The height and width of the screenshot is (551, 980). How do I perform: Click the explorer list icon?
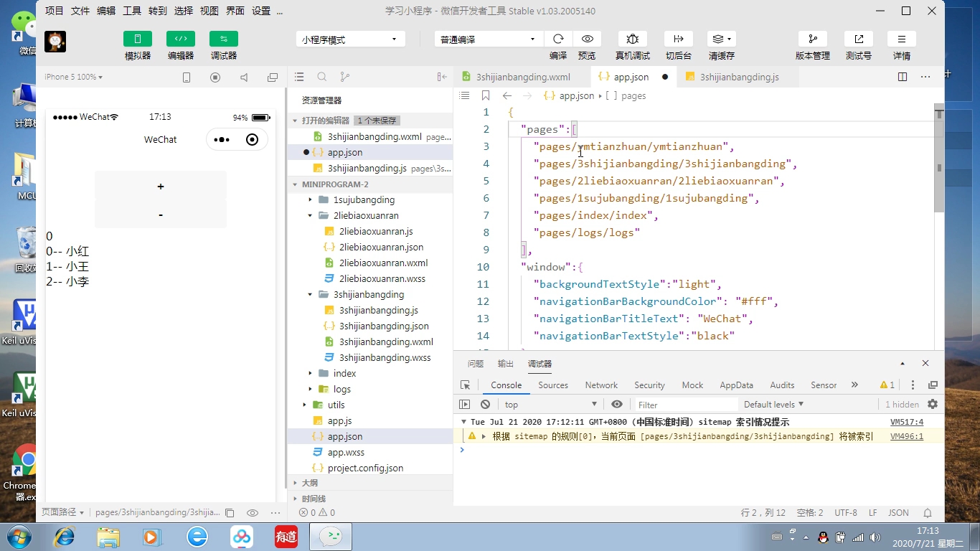click(299, 77)
